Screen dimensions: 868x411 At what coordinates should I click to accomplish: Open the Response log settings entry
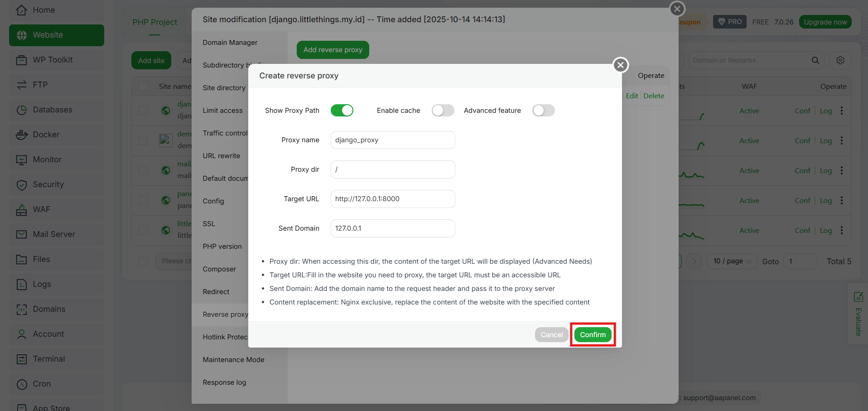[225, 382]
